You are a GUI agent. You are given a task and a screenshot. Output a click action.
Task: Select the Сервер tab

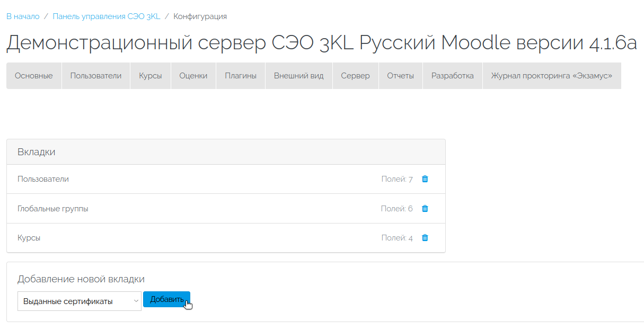point(355,76)
